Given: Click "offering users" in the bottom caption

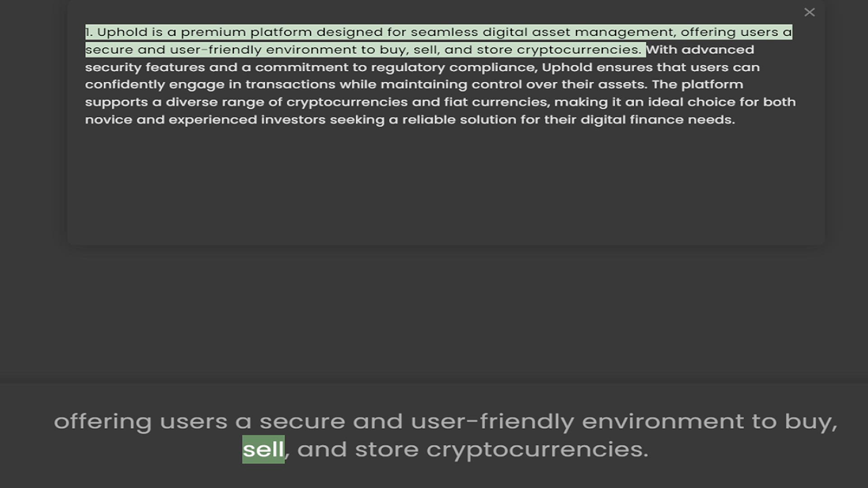Looking at the screenshot, I should click(141, 422).
